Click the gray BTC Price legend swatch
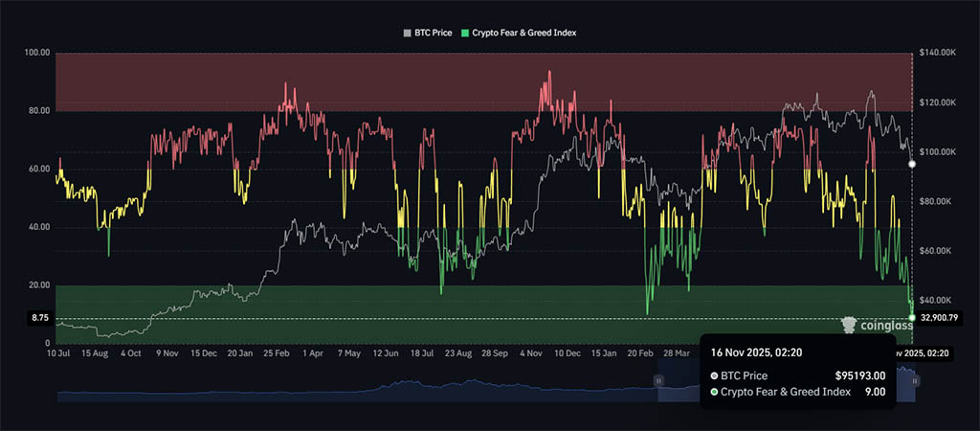 point(407,33)
